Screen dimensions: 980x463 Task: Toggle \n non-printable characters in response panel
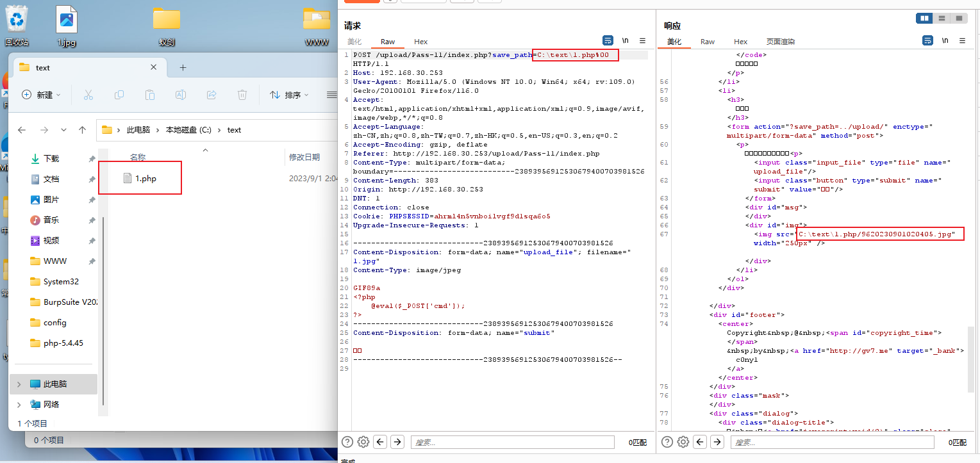945,40
